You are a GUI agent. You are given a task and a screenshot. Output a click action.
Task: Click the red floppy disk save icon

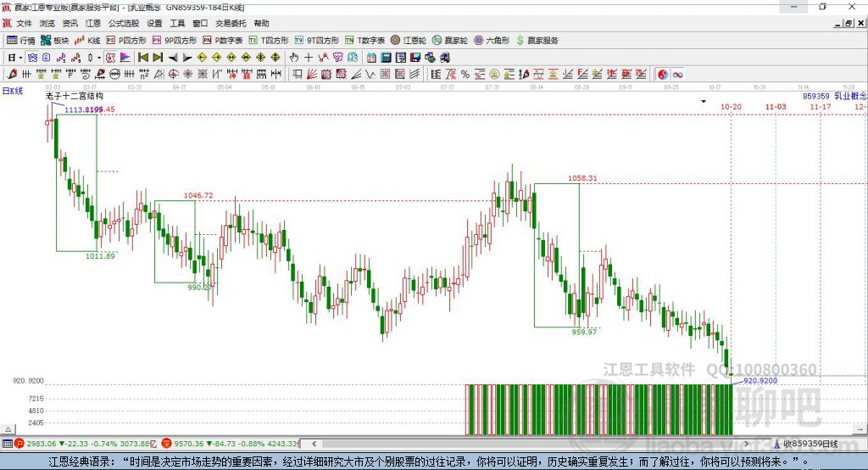(x=415, y=58)
